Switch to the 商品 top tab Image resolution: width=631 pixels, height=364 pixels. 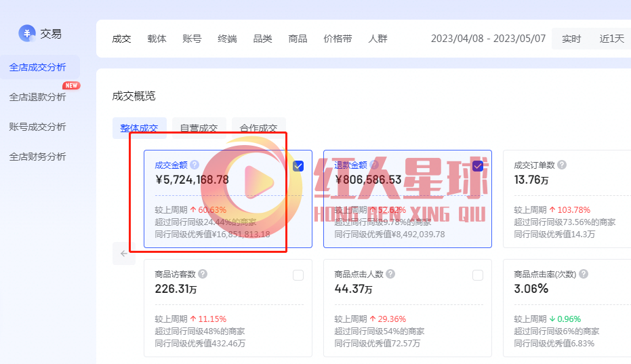coord(298,39)
